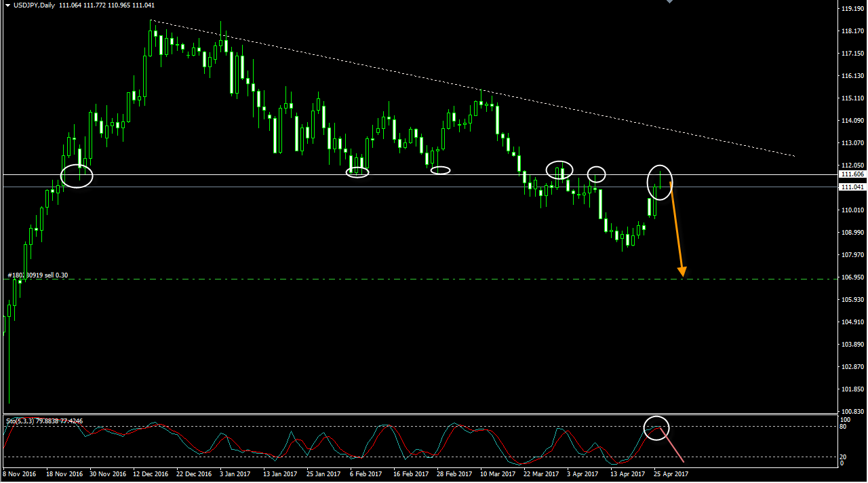Click the 111.606 price label on axis
The height and width of the screenshot is (483, 868).
[x=852, y=174]
